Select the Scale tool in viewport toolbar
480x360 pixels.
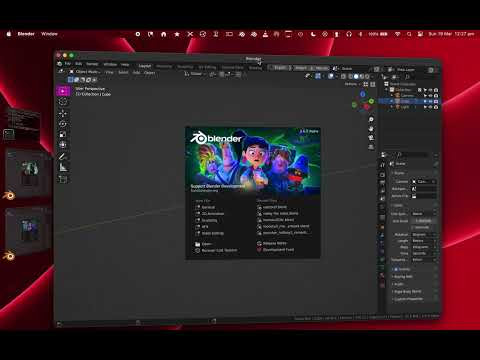63,135
